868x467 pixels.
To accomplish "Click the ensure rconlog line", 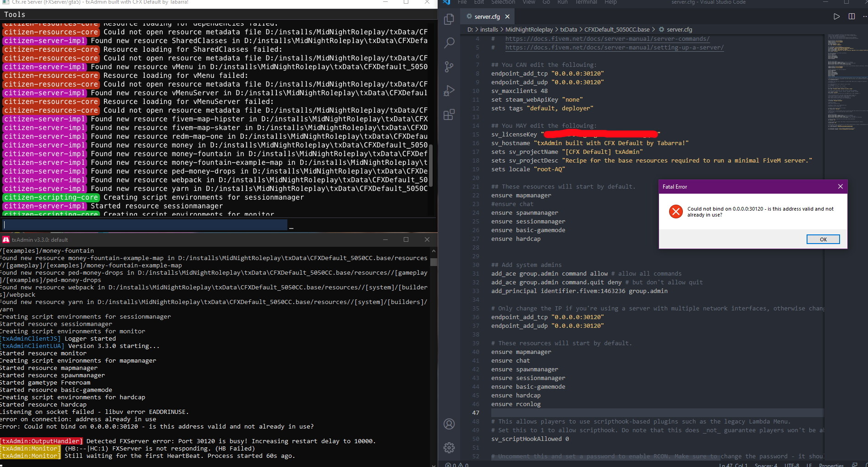I will point(516,404).
